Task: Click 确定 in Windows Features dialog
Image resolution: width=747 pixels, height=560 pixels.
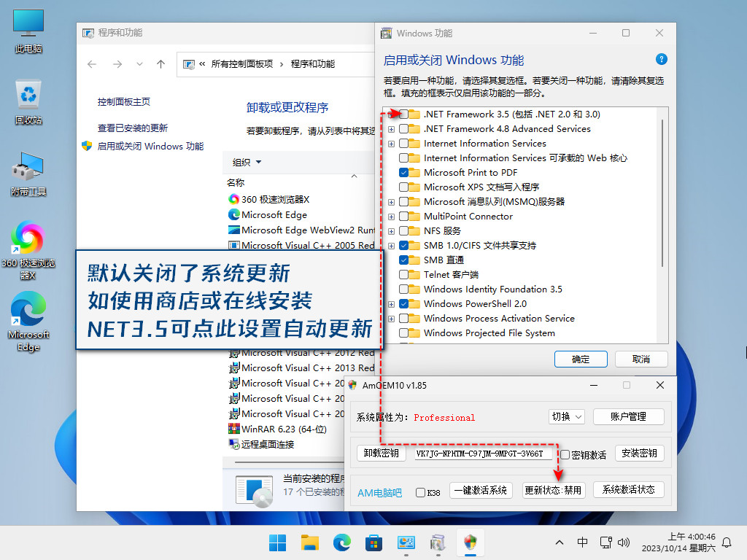Action: 581,359
